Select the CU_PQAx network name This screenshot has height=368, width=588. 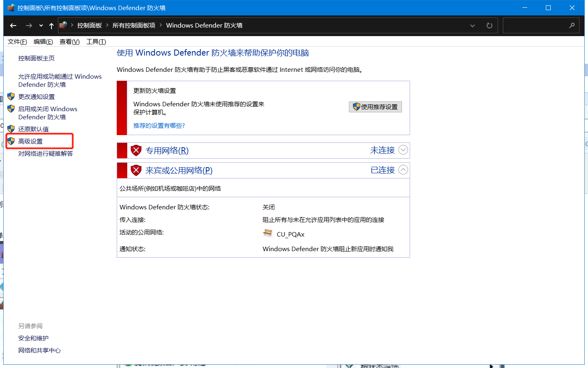[291, 235]
